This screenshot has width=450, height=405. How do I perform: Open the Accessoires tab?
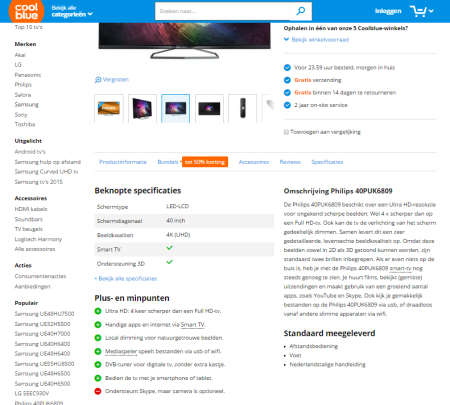point(254,162)
